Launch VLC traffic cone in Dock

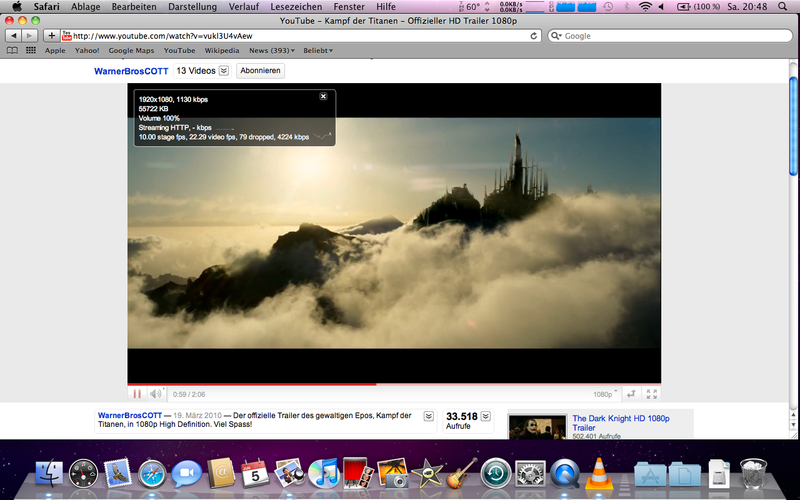pyautogui.click(x=598, y=473)
